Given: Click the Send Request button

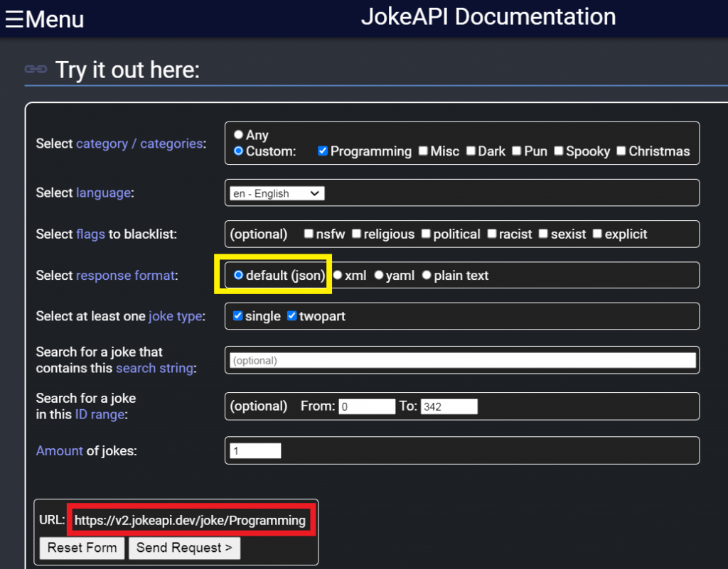Looking at the screenshot, I should click(184, 548).
